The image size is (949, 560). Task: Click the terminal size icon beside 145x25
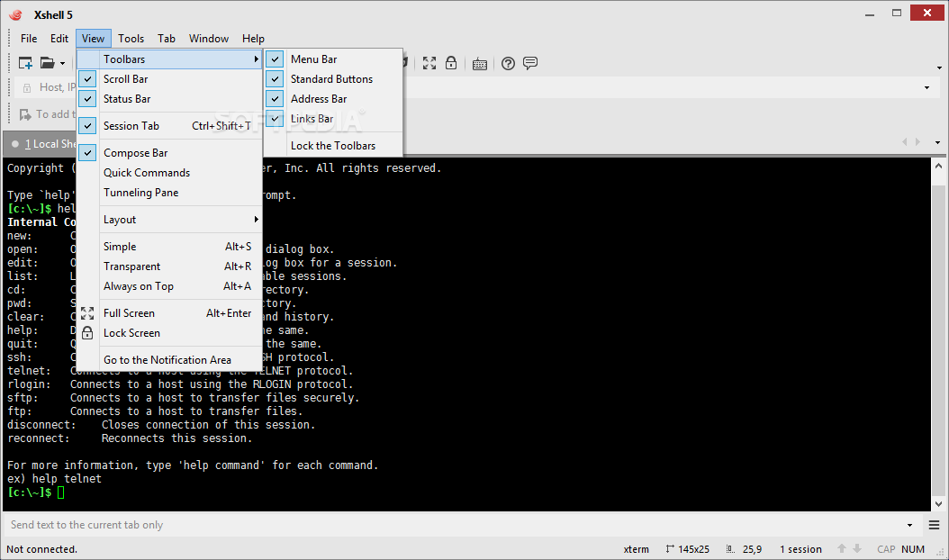[x=669, y=549]
